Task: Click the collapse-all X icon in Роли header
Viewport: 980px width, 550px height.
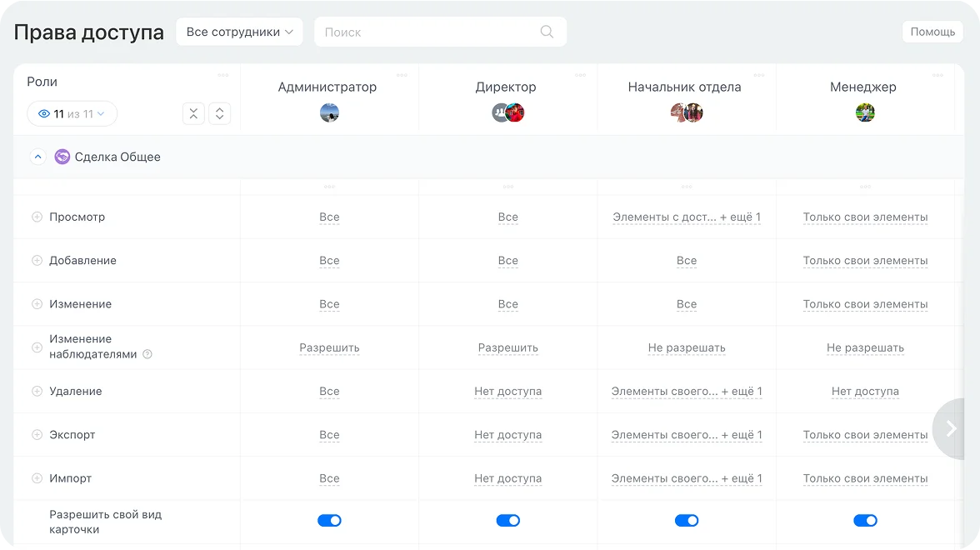Action: [193, 113]
